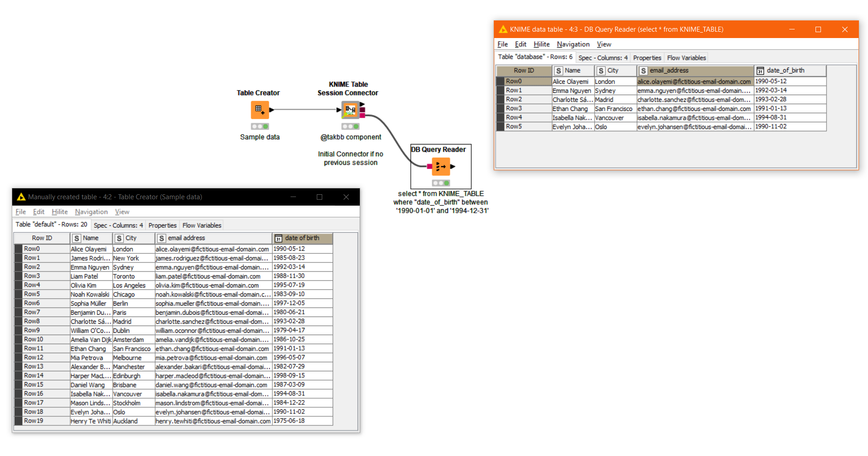
Task: Open the Navigation menu in Manually created table window
Action: [91, 211]
